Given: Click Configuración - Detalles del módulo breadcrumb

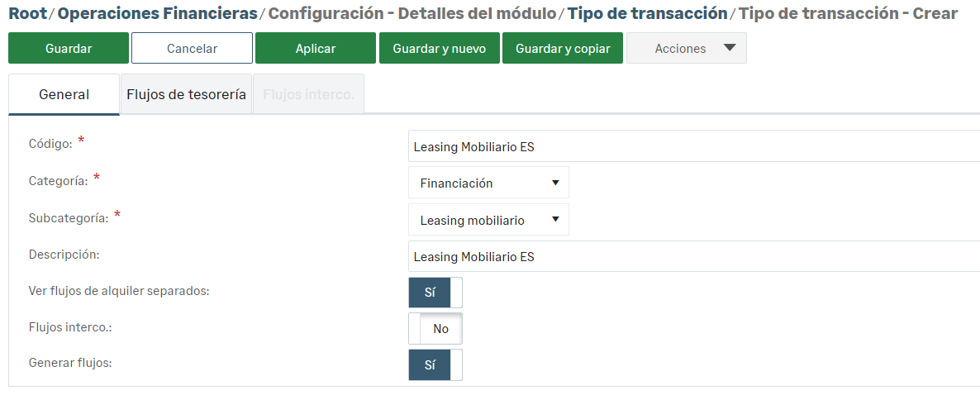Looking at the screenshot, I should (412, 14).
